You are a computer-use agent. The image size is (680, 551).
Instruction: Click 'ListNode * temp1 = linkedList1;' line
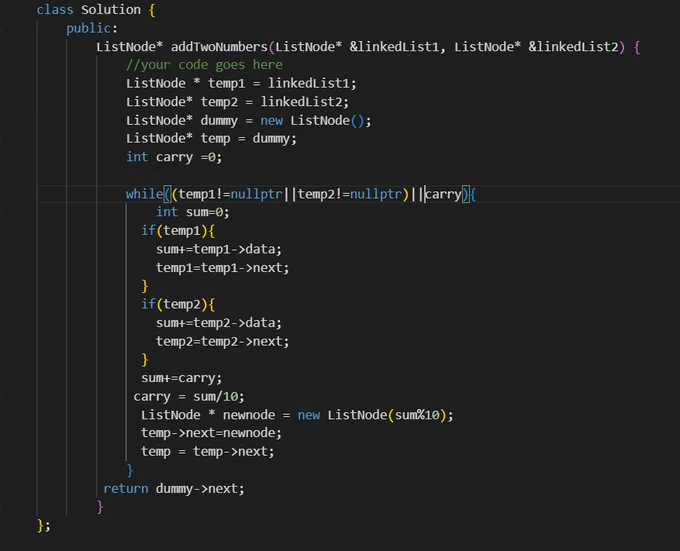[x=241, y=83]
